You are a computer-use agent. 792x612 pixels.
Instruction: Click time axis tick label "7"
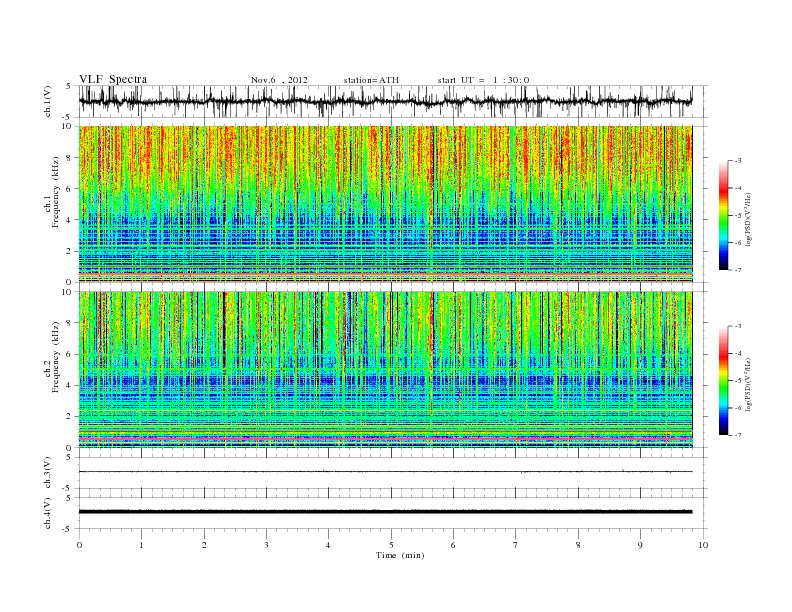click(516, 545)
